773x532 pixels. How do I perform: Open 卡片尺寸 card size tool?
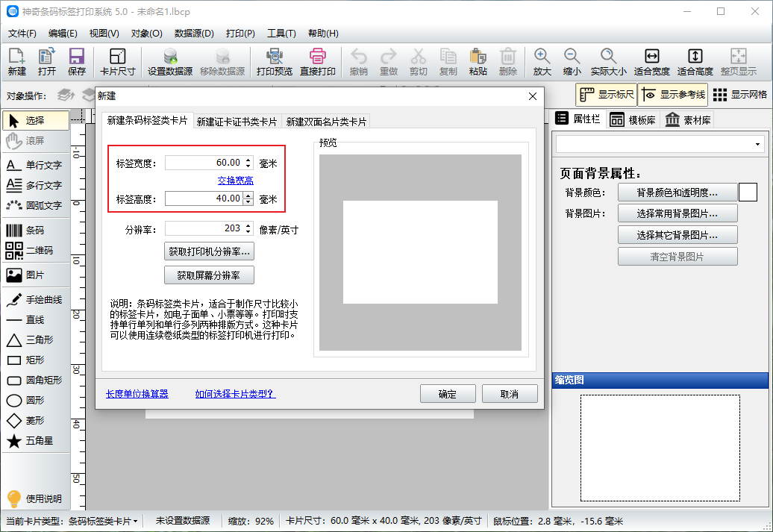pyautogui.click(x=118, y=61)
